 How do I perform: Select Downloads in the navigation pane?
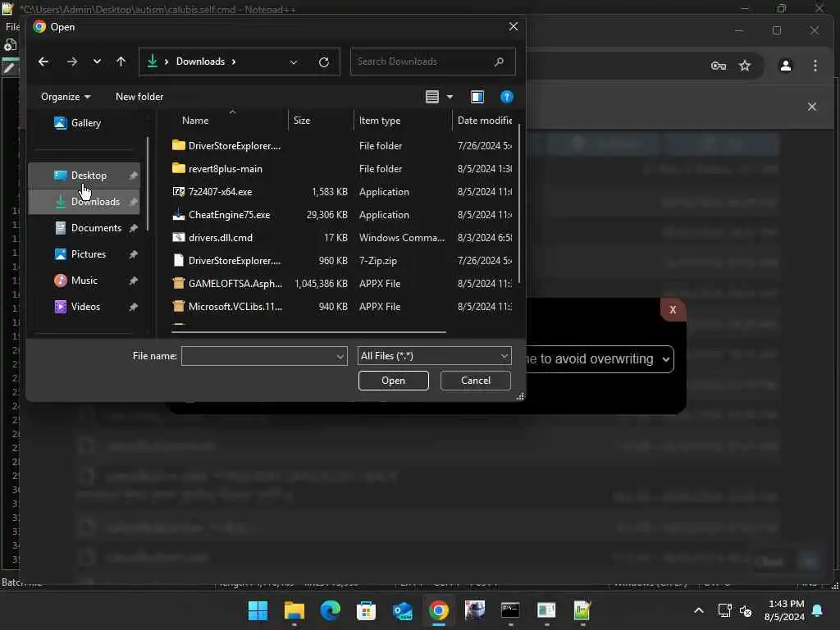(x=84, y=202)
